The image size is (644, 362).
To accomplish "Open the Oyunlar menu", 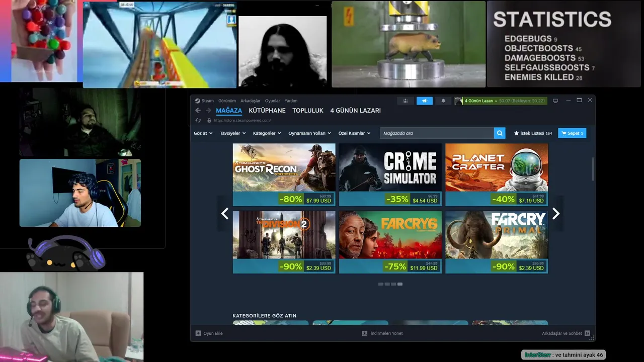I will point(273,101).
